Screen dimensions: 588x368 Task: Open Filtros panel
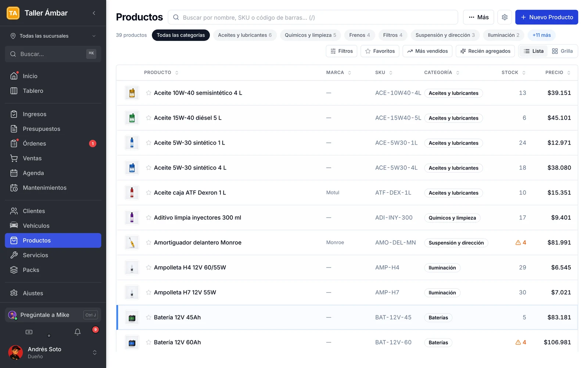(342, 51)
